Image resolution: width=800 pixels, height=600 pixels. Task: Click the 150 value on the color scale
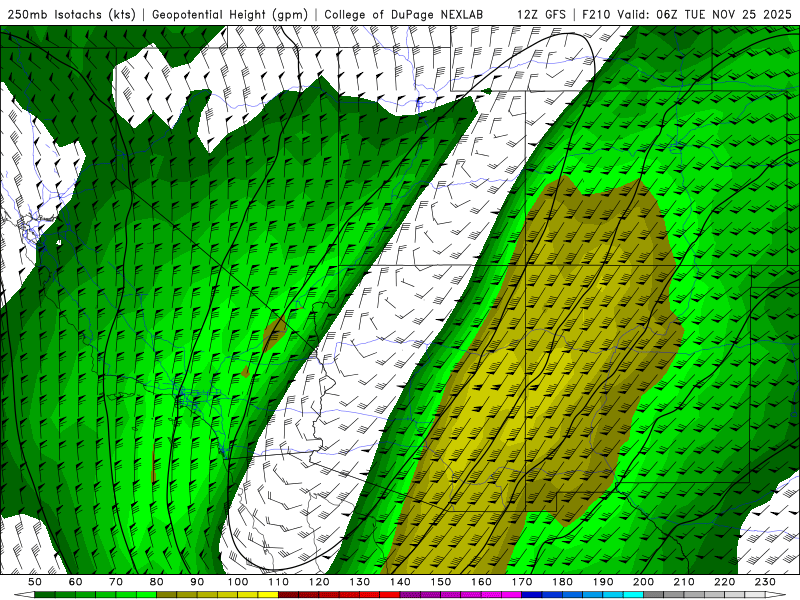point(441,582)
